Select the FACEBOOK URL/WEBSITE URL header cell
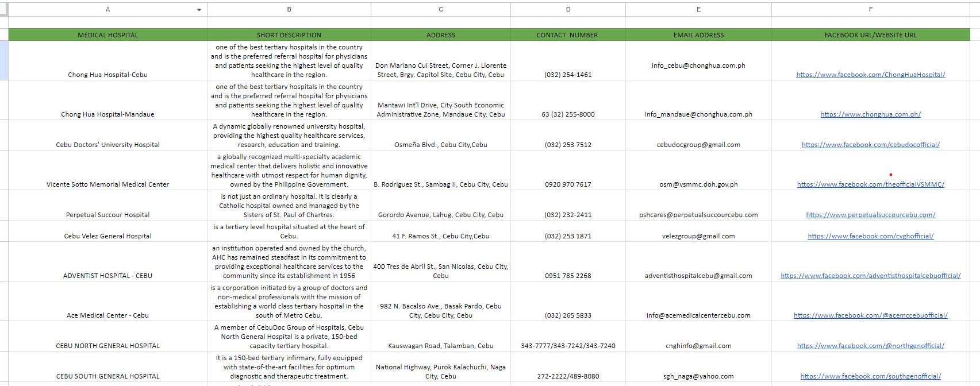 pyautogui.click(x=871, y=35)
